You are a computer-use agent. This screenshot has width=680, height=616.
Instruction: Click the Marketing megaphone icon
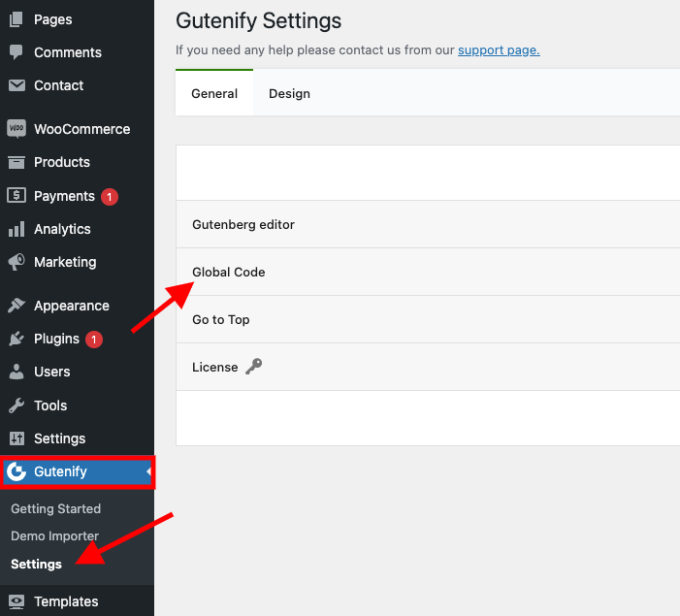(16, 262)
